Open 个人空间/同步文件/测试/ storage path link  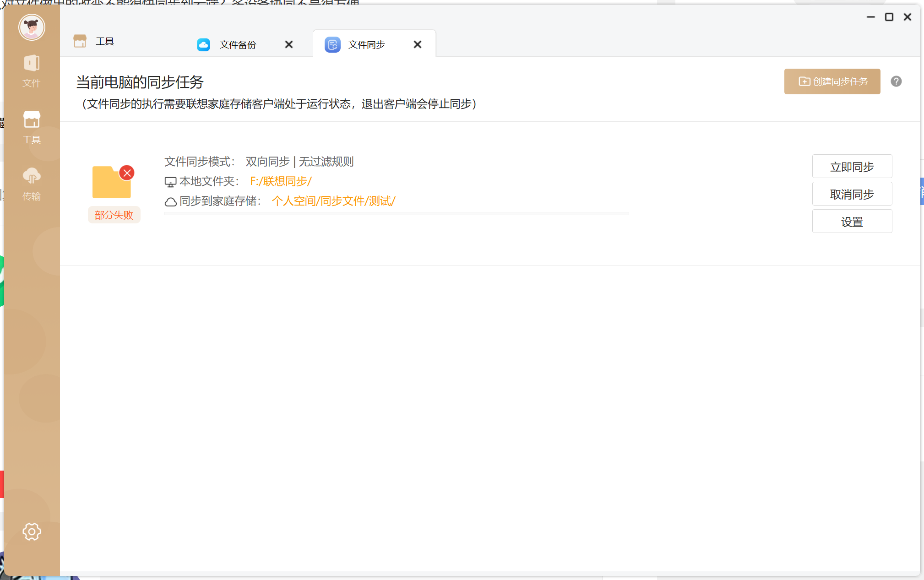tap(333, 201)
